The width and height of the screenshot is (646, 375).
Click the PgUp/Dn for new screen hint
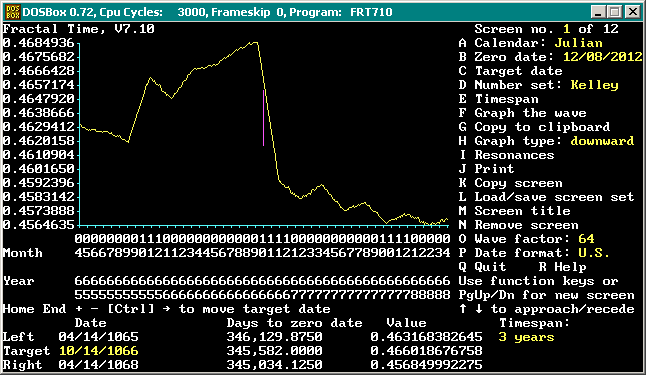(546, 295)
